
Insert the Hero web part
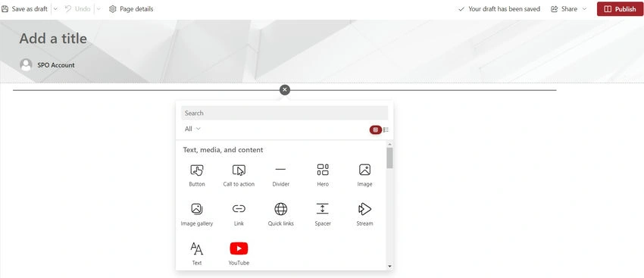(323, 175)
